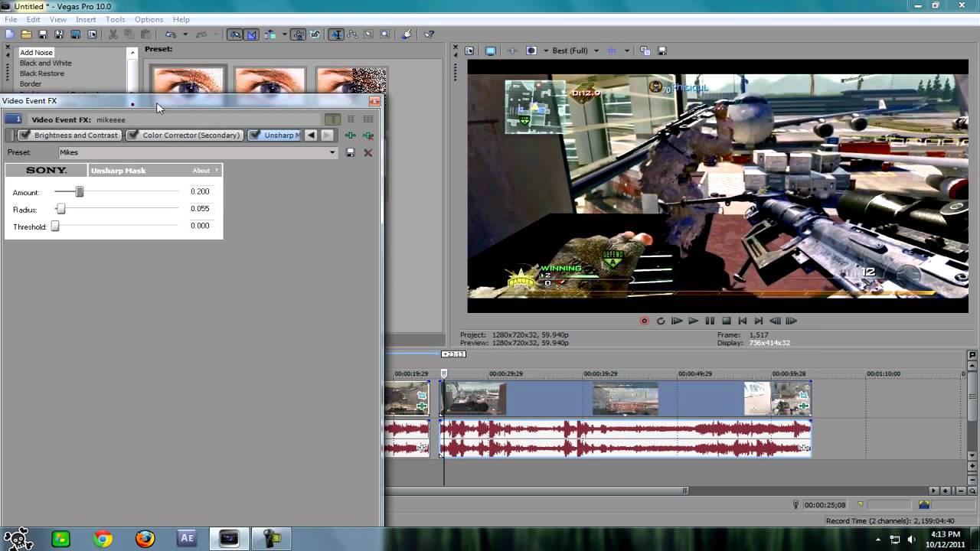Save the preset with the floppy disk icon
The image size is (980, 551).
click(351, 152)
